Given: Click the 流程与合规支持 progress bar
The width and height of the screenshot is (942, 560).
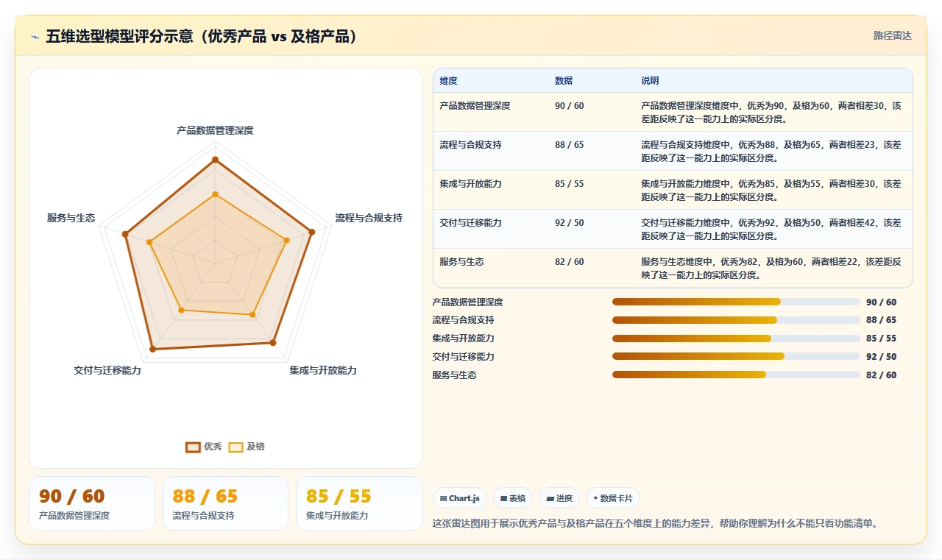Looking at the screenshot, I should click(736, 320).
